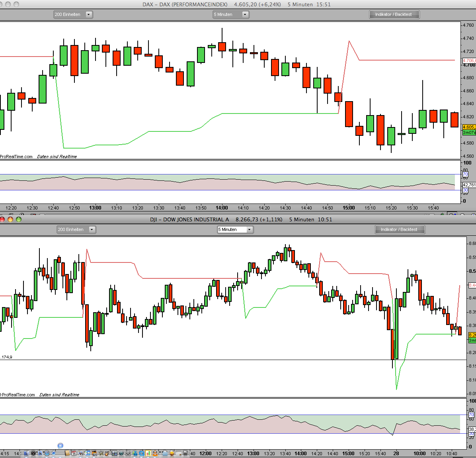Click DAX countdown label 3m07s

[x=469, y=132]
